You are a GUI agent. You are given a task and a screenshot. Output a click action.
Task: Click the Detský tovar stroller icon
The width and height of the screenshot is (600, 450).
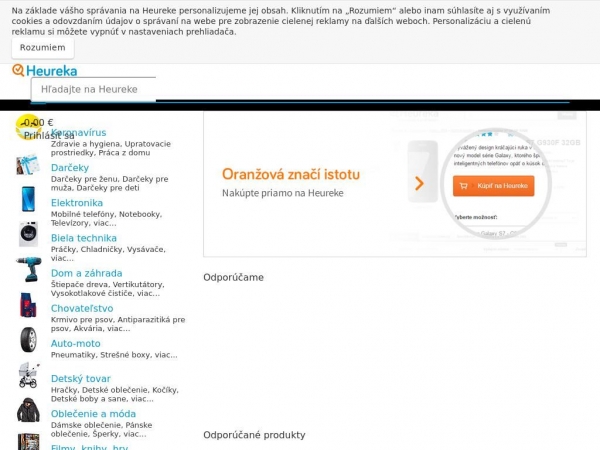(28, 375)
